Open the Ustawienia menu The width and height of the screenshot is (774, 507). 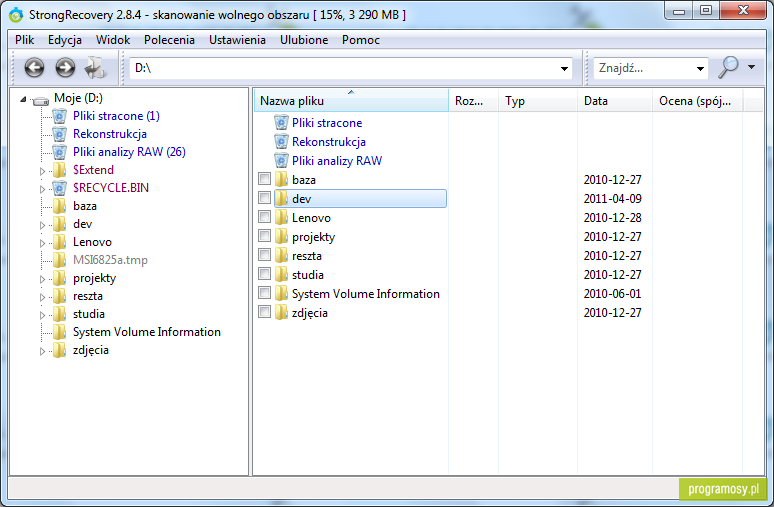pos(237,40)
